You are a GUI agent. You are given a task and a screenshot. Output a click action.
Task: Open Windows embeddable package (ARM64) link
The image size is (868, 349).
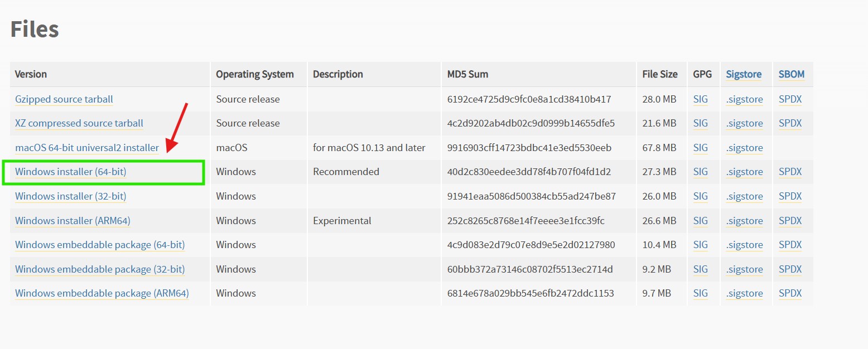[102, 293]
